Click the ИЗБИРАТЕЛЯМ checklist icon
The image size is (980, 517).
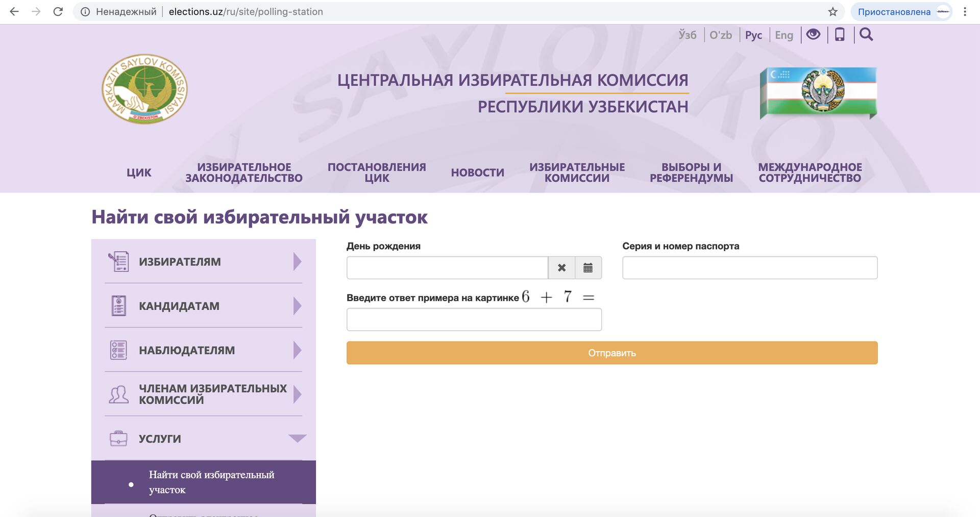(118, 261)
